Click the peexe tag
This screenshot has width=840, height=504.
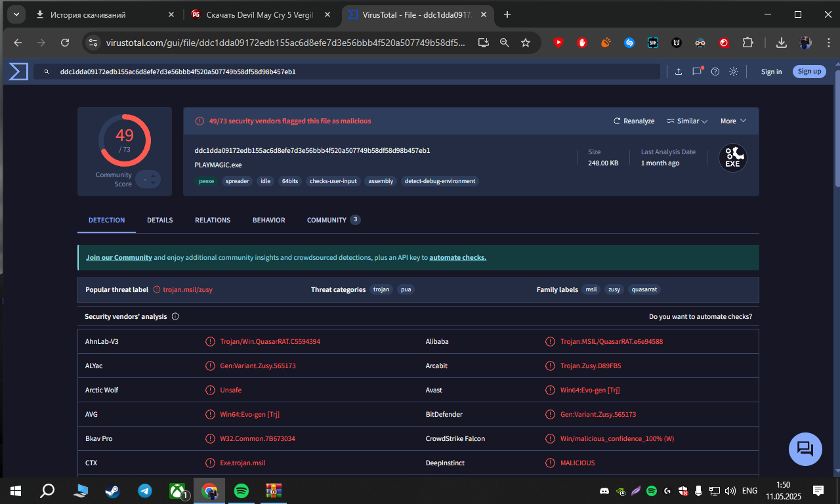point(207,181)
